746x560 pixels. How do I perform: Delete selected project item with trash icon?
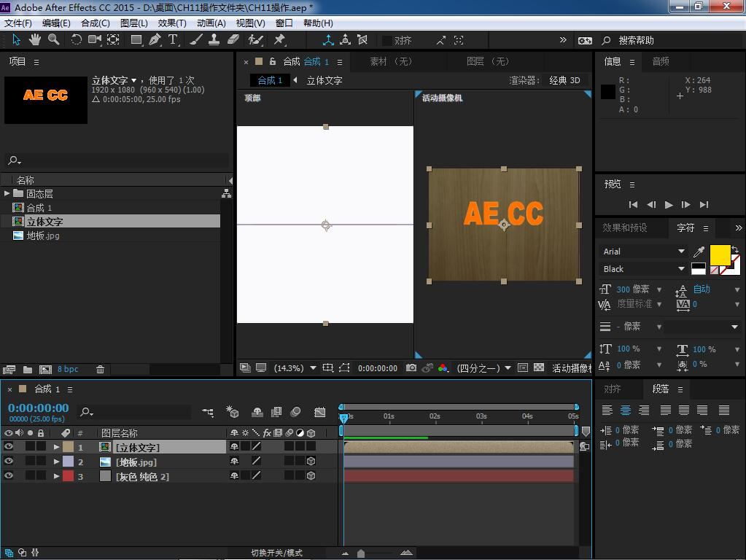pyautogui.click(x=100, y=369)
